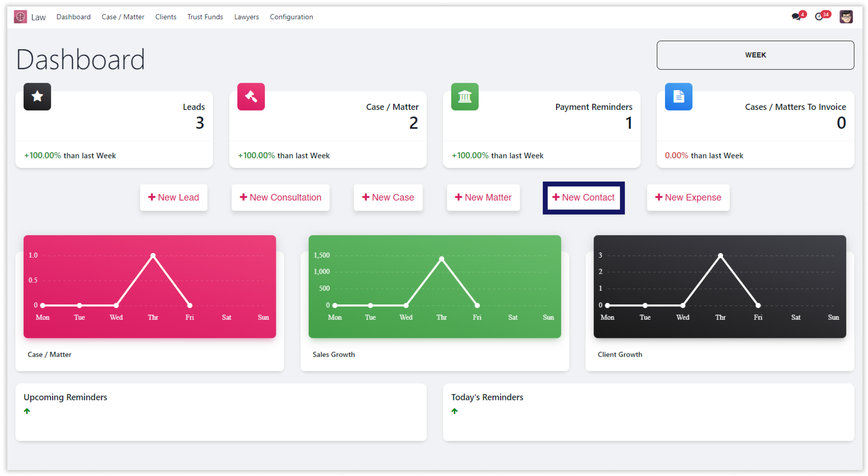Open the user avatar menu

[846, 17]
